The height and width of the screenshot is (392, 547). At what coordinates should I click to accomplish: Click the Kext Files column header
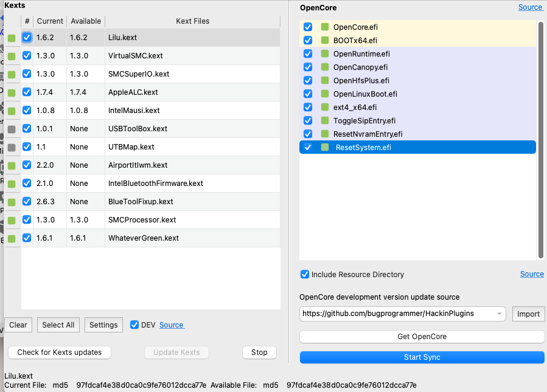[192, 21]
